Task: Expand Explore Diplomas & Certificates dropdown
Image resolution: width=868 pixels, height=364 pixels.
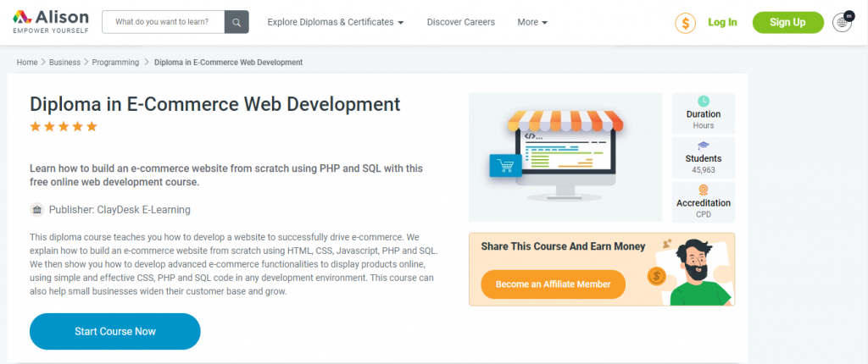Action: 336,22
